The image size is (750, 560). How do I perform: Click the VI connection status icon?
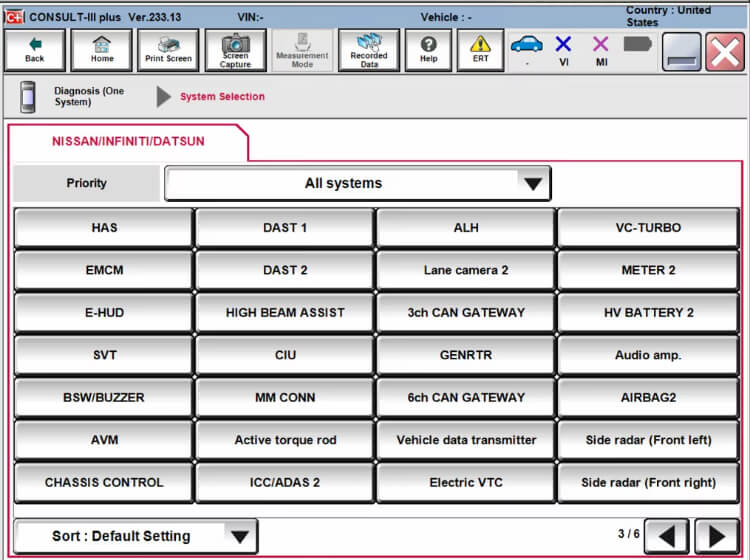563,44
